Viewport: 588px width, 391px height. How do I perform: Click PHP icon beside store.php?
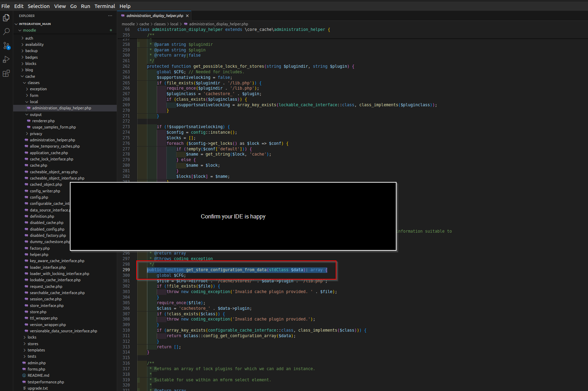[x=26, y=312]
